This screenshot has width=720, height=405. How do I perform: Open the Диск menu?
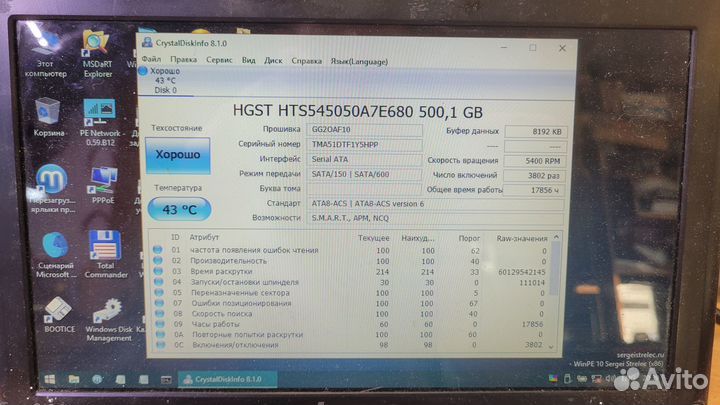(273, 61)
